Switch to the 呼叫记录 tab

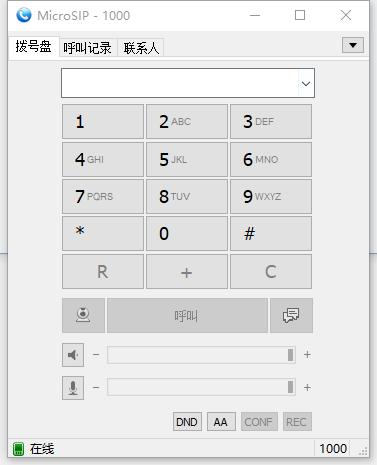pyautogui.click(x=88, y=48)
